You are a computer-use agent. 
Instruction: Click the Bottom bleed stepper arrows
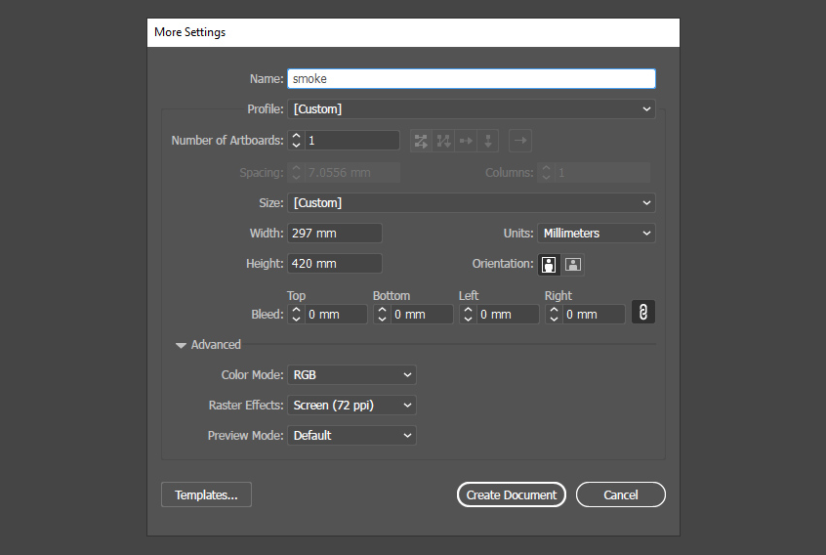(x=382, y=314)
